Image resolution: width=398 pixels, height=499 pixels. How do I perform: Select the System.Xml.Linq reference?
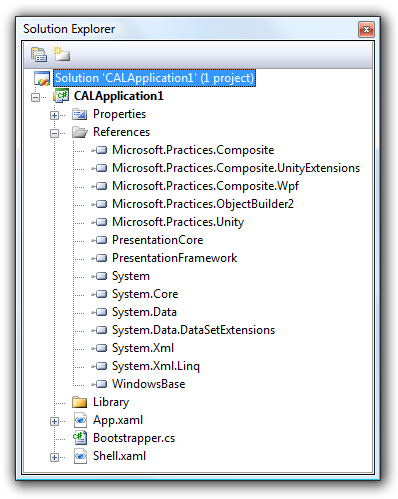point(156,366)
